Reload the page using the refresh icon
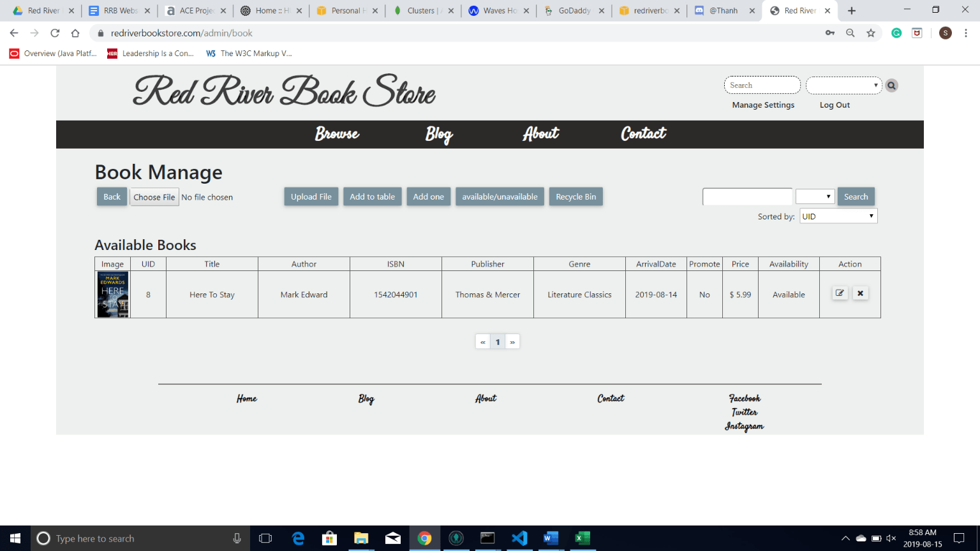 click(55, 33)
